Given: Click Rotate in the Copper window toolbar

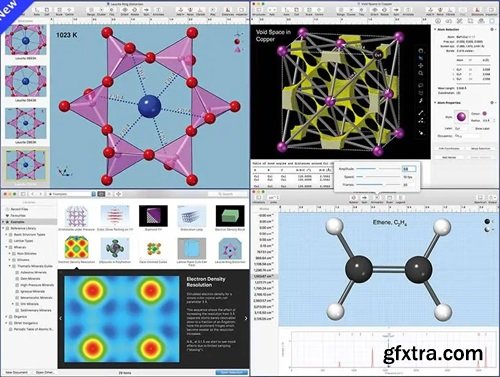Looking at the screenshot, I should (x=385, y=12).
